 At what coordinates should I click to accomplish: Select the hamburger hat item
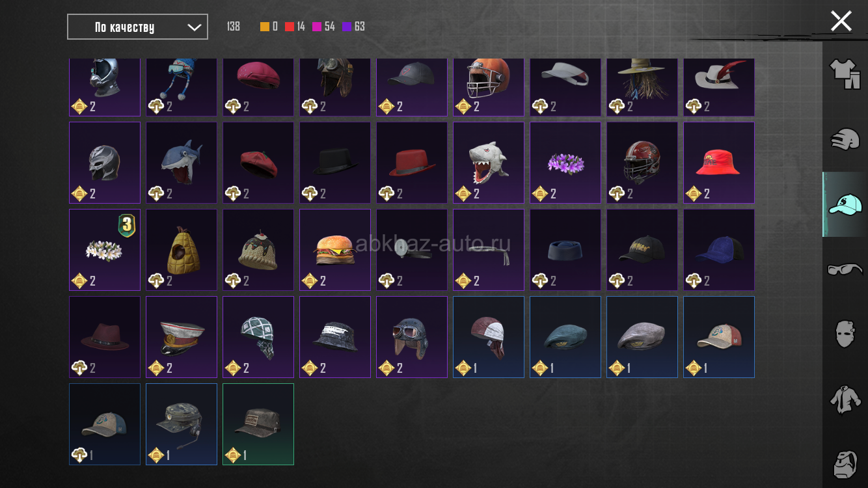[335, 250]
